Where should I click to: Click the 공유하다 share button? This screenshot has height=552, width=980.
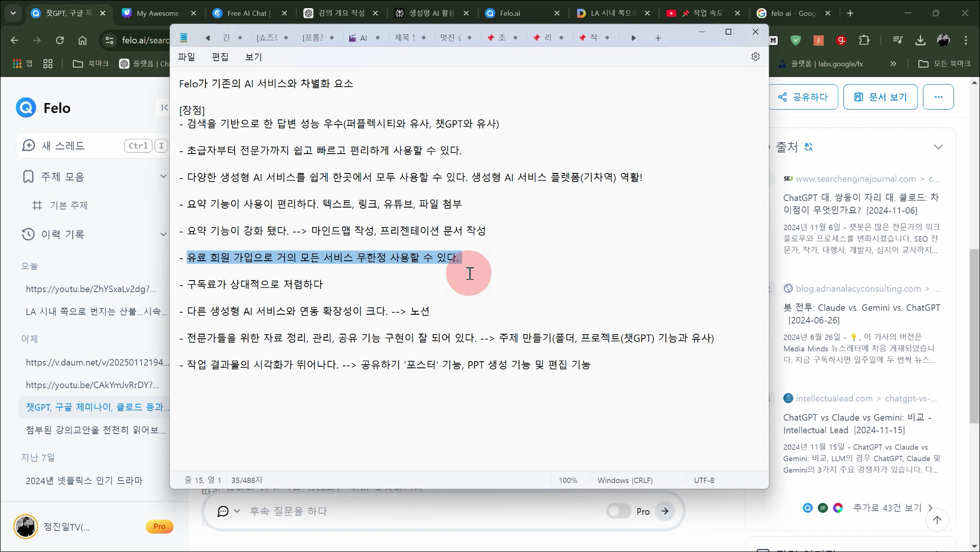(x=803, y=97)
